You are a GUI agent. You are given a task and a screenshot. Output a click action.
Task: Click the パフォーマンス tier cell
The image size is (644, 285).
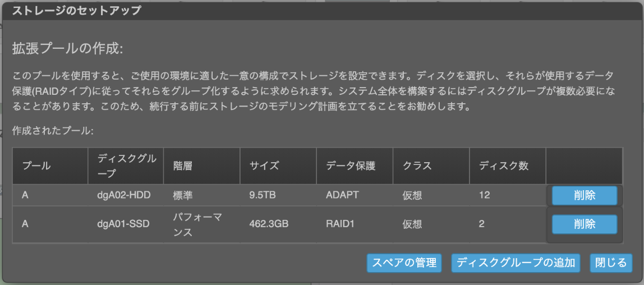point(201,224)
